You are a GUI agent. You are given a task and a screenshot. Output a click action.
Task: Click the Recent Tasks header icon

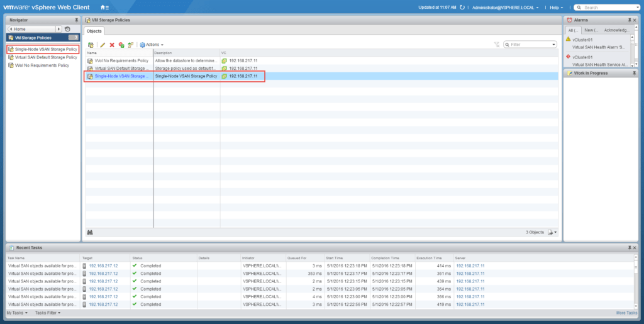11,248
